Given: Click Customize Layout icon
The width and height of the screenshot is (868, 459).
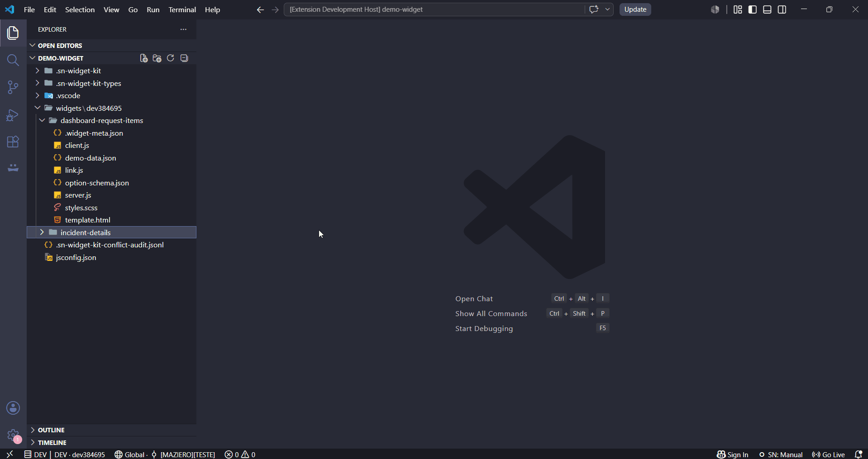Looking at the screenshot, I should pyautogui.click(x=738, y=9).
